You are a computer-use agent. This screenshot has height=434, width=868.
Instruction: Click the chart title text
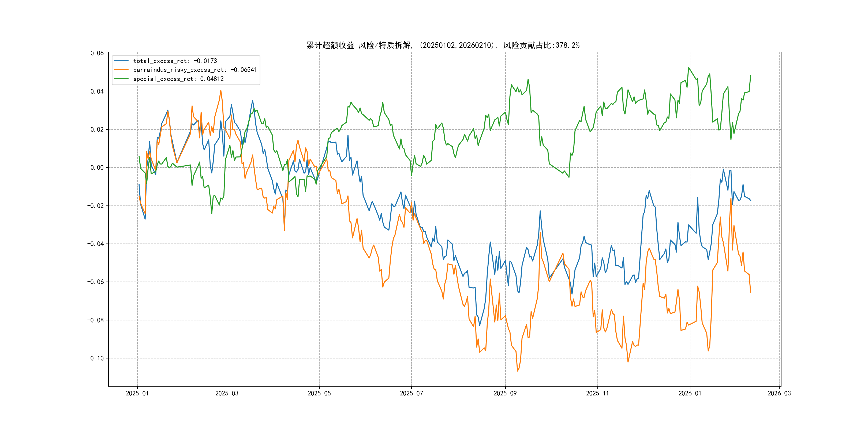tap(443, 45)
